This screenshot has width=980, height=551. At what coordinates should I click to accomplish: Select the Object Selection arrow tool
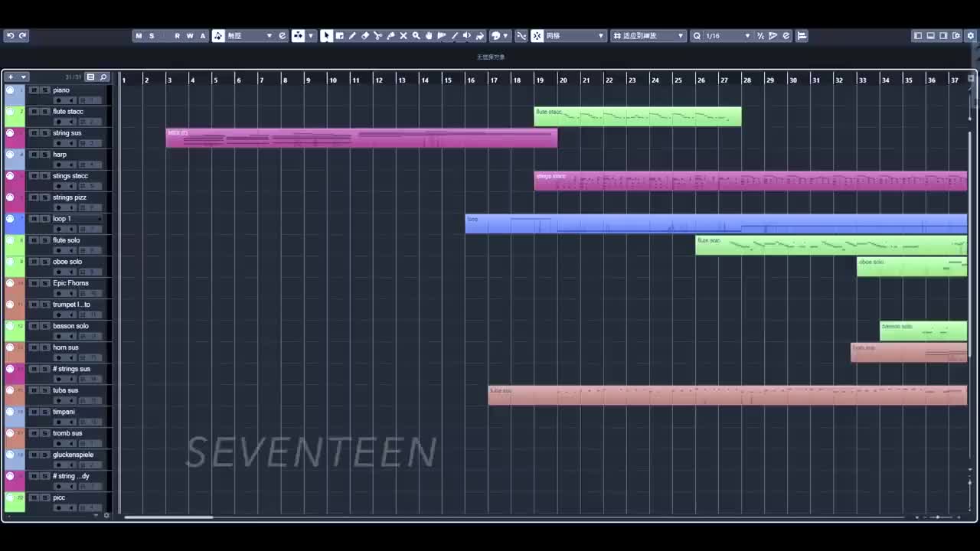327,35
